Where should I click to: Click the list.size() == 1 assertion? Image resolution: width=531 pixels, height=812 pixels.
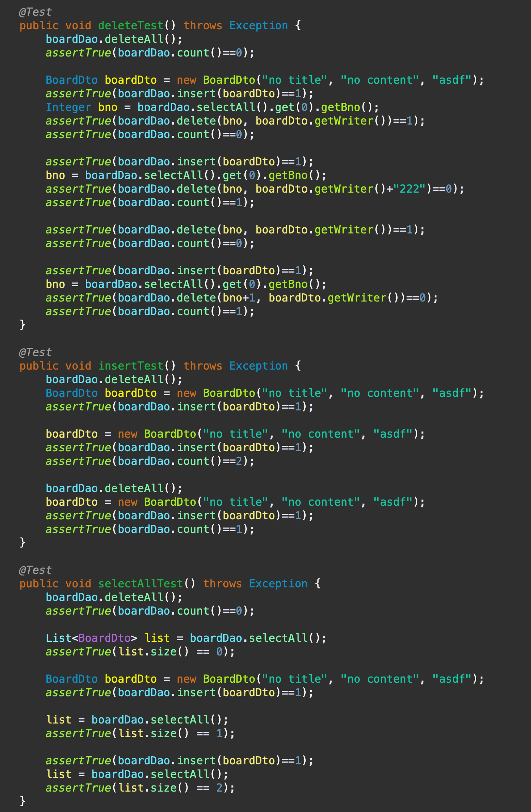coord(140,733)
